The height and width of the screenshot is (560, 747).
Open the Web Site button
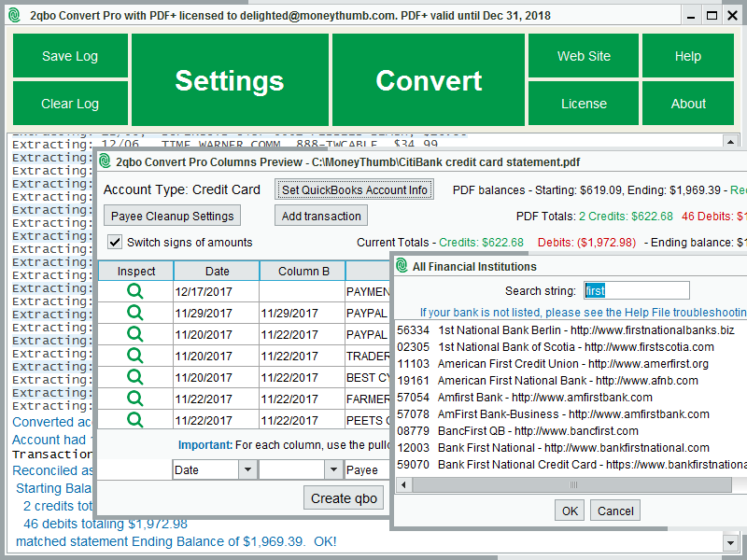coord(584,56)
